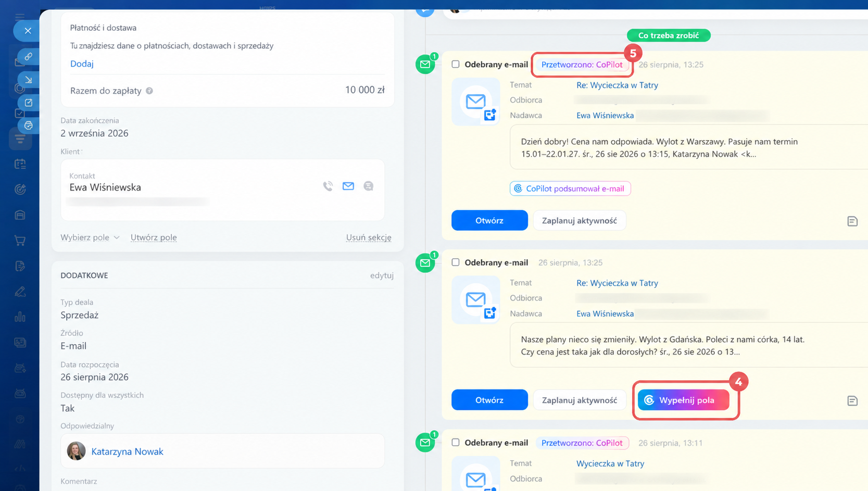The image size is (868, 491).
Task: Click the Wypełnij pola CoPilot button
Action: point(683,400)
